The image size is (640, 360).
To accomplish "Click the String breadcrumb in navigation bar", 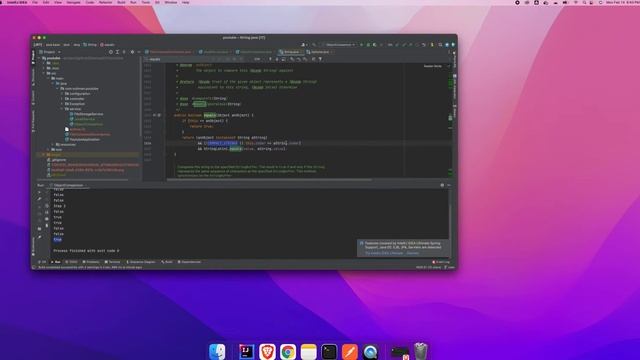I will pyautogui.click(x=90, y=44).
